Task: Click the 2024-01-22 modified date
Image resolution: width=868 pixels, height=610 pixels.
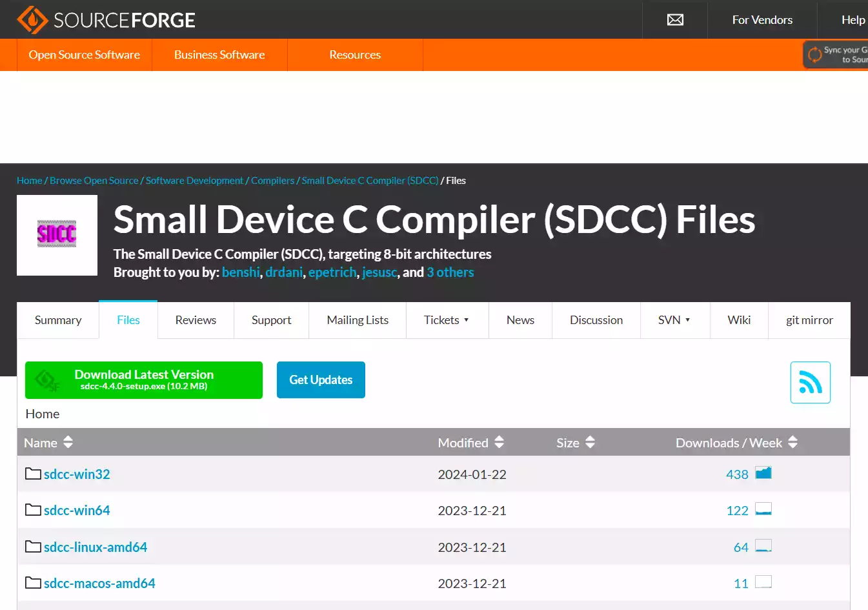Action: pyautogui.click(x=472, y=474)
